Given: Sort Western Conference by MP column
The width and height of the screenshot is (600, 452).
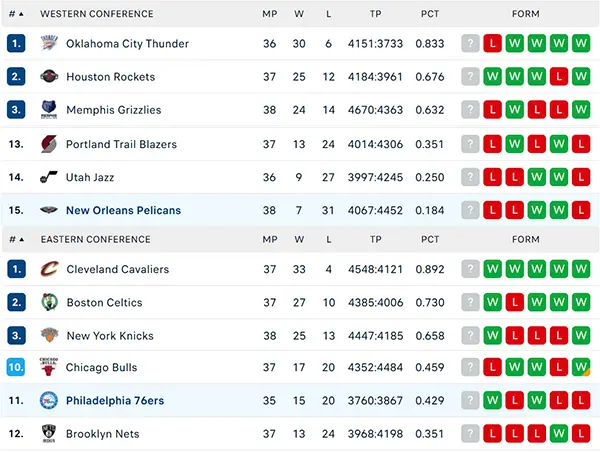Looking at the screenshot, I should pos(269,14).
